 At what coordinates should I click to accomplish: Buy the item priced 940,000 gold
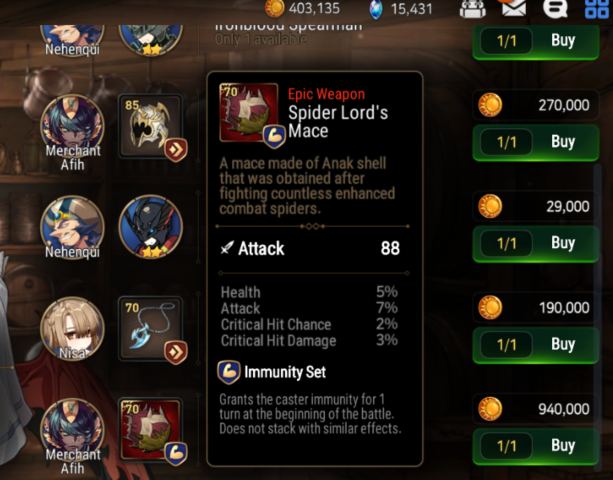(x=536, y=446)
